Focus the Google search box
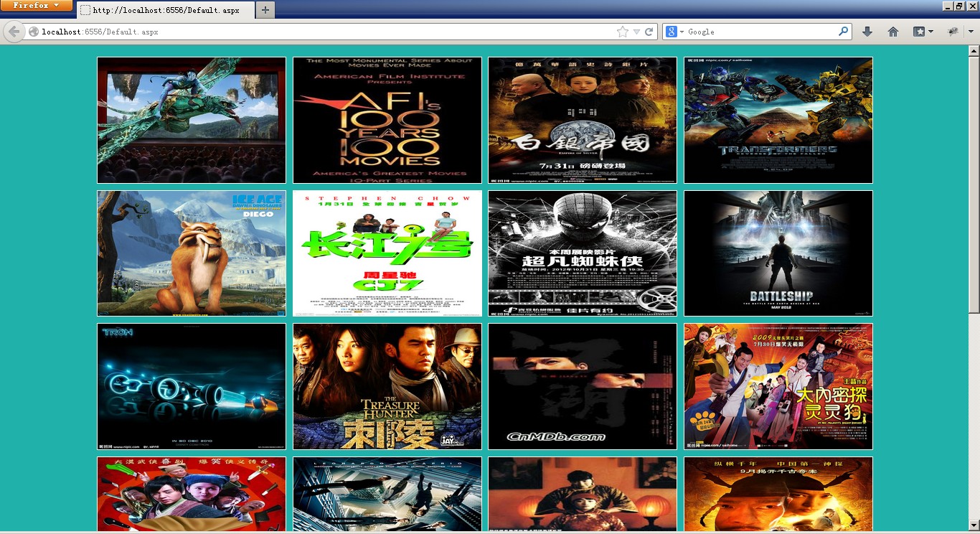The height and width of the screenshot is (534, 980). [x=760, y=32]
